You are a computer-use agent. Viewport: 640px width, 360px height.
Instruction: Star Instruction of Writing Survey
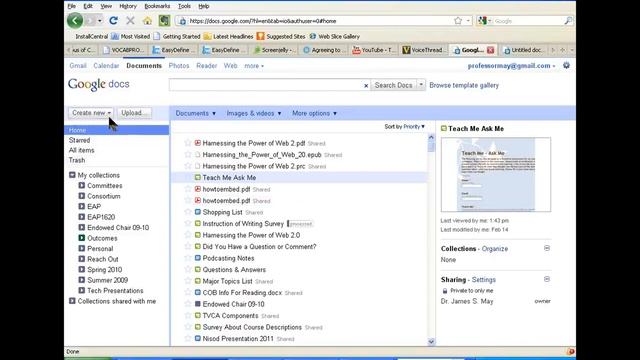coord(188,223)
